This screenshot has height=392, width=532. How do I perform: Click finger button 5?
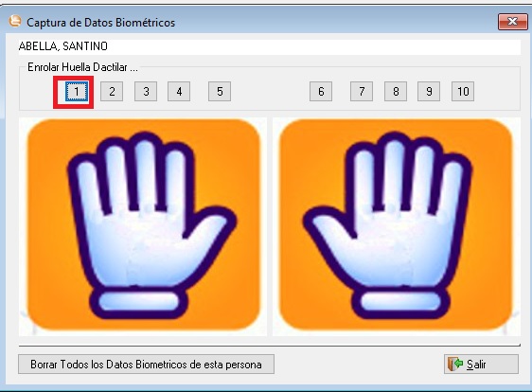220,91
